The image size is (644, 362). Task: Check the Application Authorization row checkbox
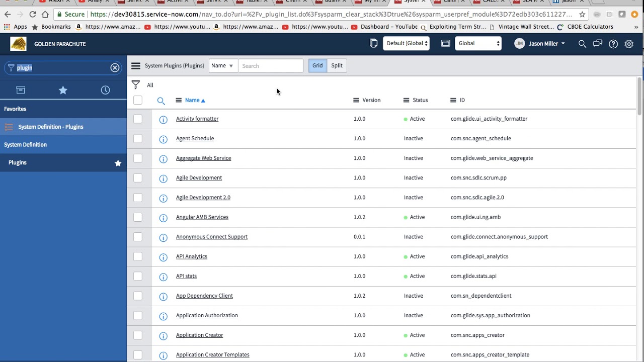pos(138,315)
